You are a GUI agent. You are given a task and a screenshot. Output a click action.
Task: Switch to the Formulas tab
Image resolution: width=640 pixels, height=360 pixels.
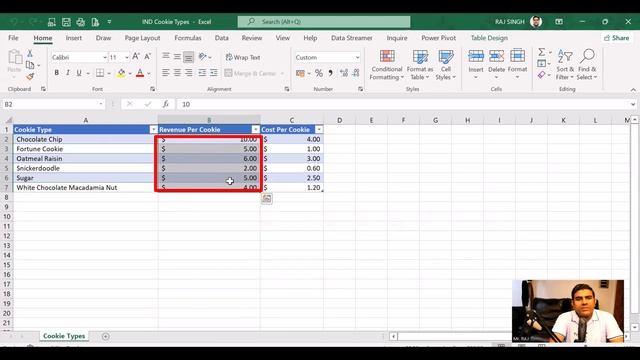(188, 38)
